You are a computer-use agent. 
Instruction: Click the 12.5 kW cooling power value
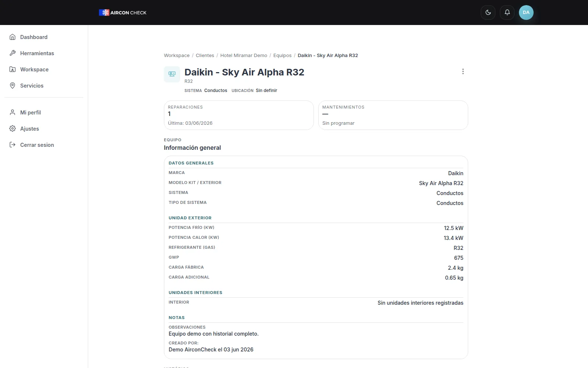[453, 228]
